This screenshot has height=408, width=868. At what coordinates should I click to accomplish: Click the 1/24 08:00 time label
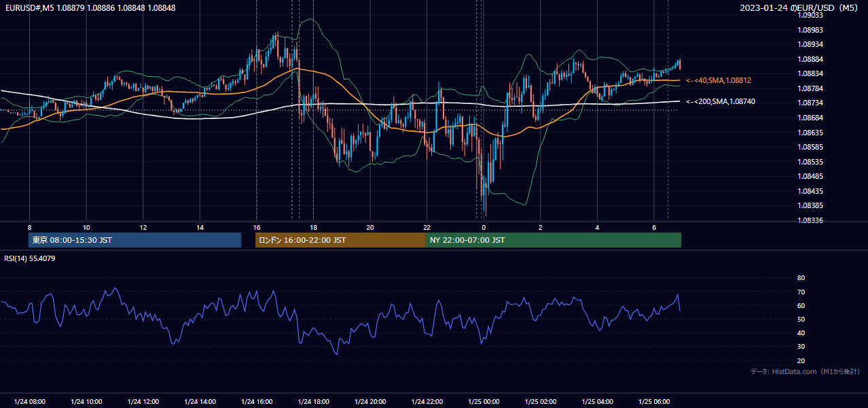(29, 402)
